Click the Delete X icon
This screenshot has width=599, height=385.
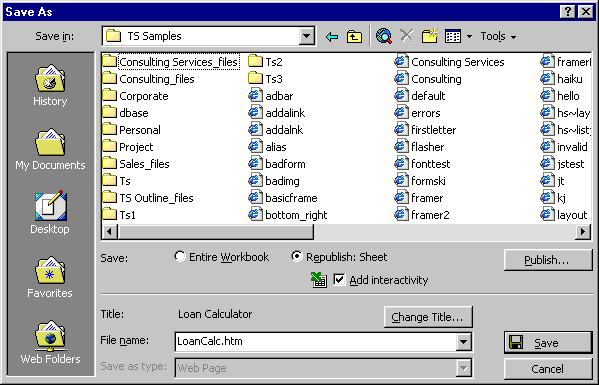(407, 36)
